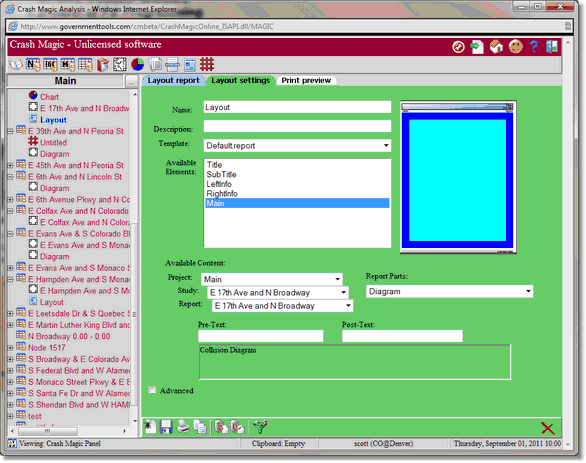The width and height of the screenshot is (586, 463).
Task: Click the browser address bar URL
Action: (147, 27)
